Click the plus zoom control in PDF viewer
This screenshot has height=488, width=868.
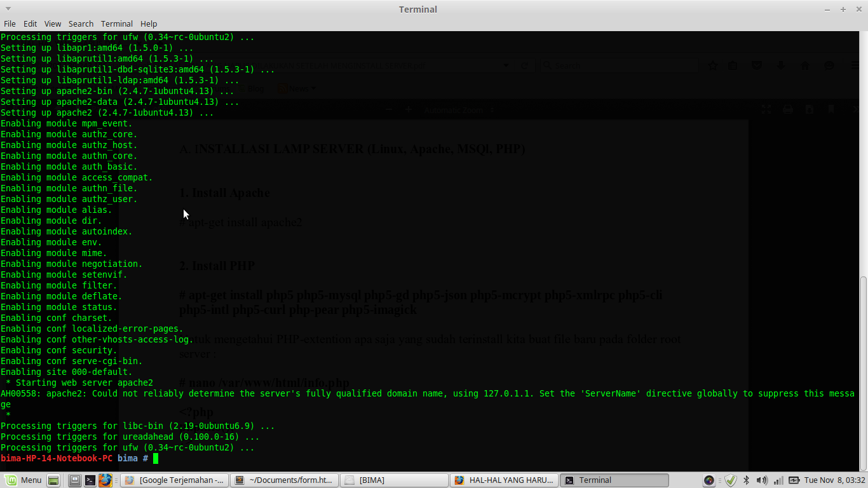coord(409,109)
